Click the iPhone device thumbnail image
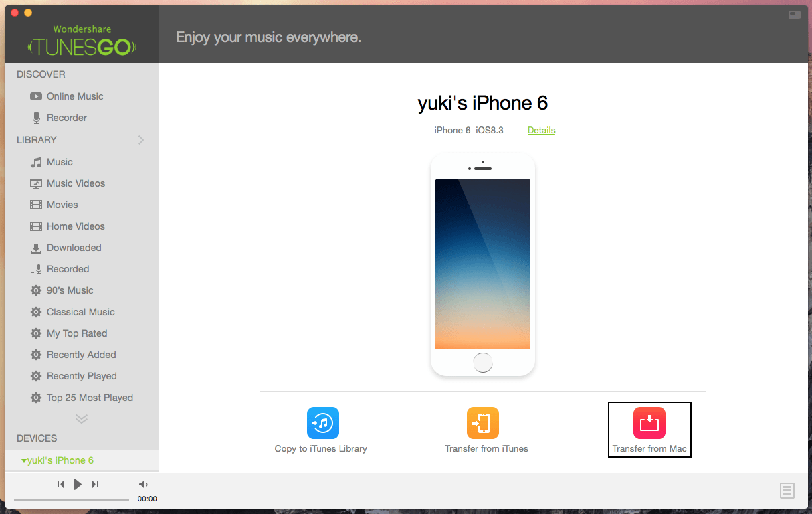812x514 pixels. click(483, 264)
